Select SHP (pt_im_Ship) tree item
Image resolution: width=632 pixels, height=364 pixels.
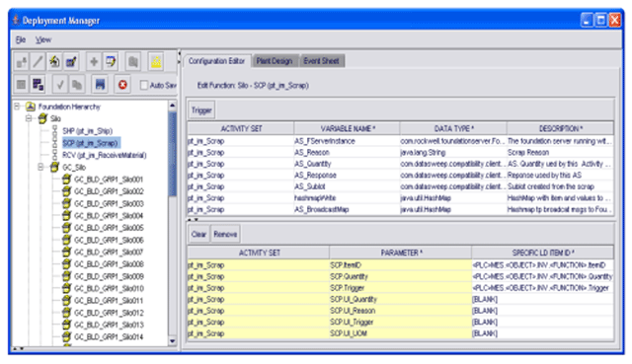click(88, 131)
